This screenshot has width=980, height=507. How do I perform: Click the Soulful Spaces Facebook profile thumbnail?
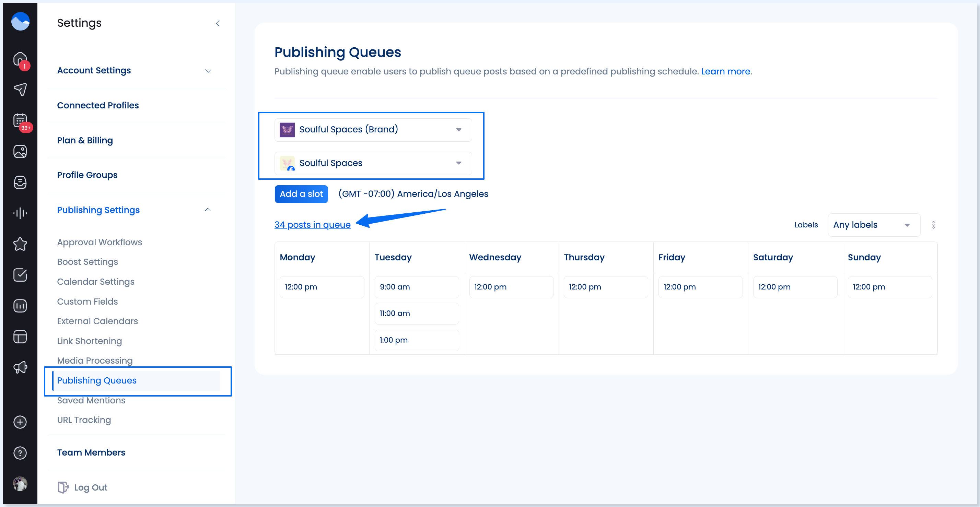click(287, 163)
